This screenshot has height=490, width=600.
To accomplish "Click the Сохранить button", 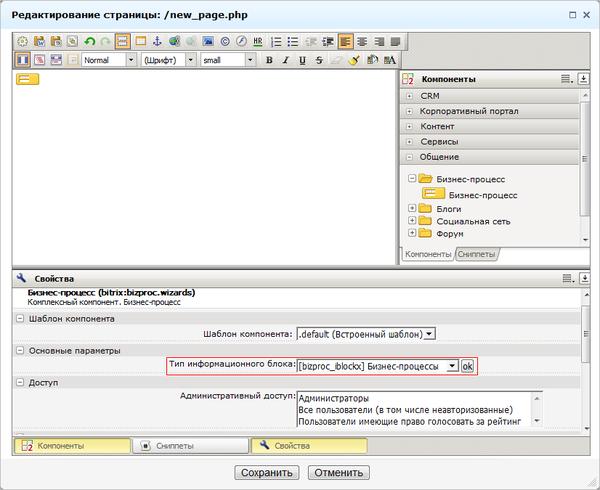I will coord(267,473).
